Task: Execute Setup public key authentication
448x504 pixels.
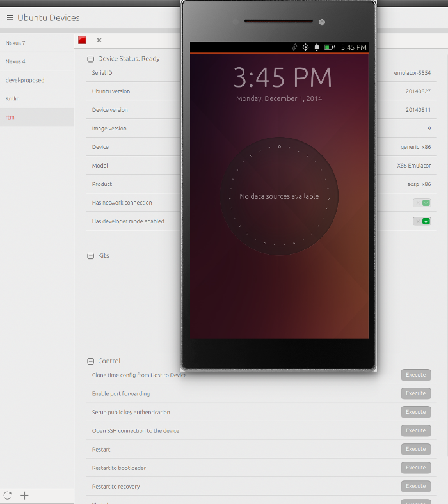Action: 416,412
